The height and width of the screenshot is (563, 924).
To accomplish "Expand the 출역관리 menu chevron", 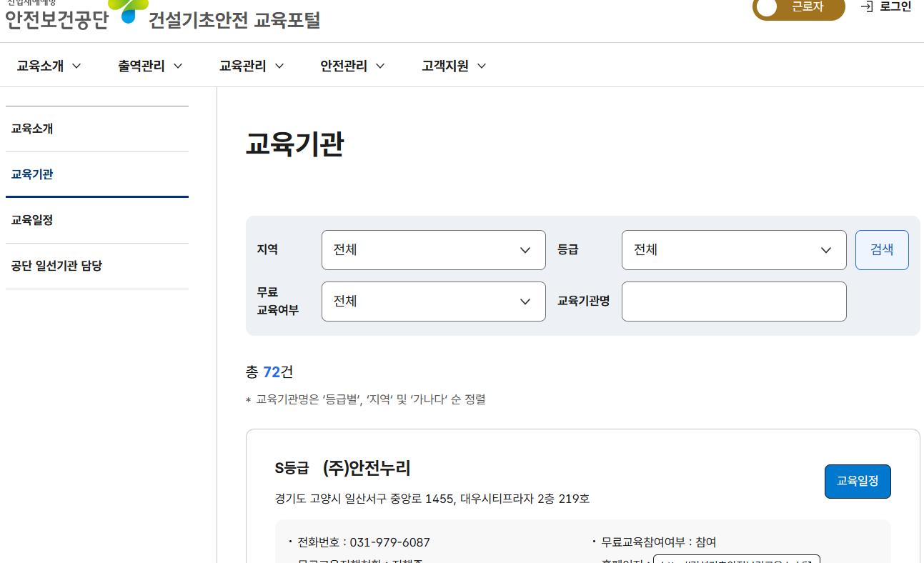I will 179,65.
